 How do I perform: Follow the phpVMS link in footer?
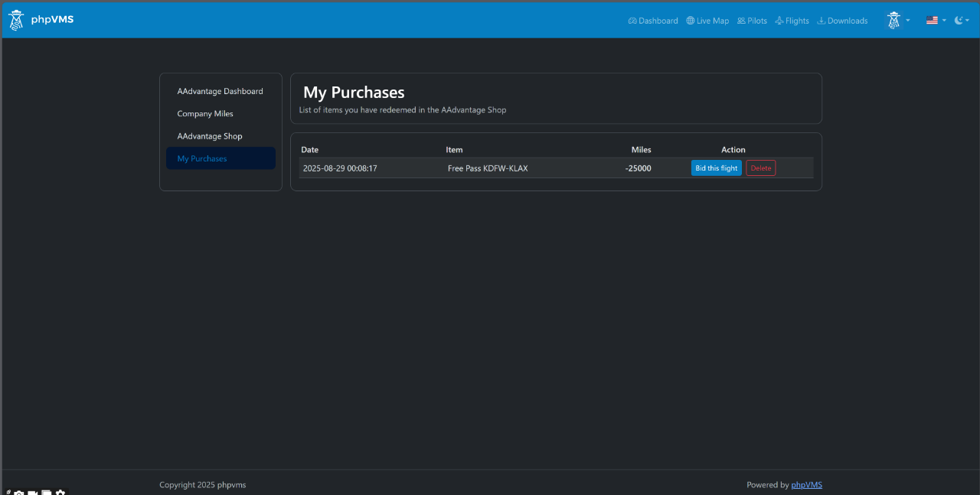pos(806,485)
